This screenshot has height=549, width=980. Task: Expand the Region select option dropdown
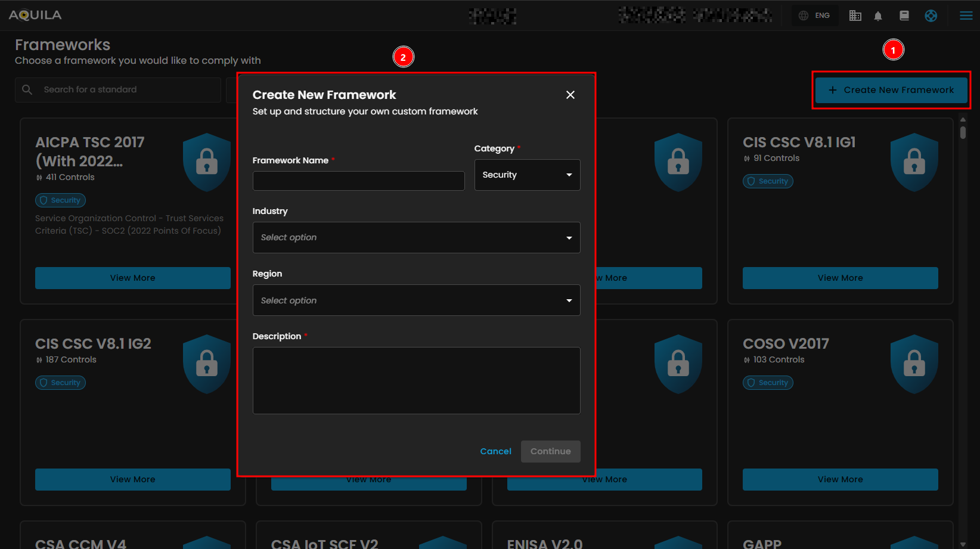coord(416,300)
